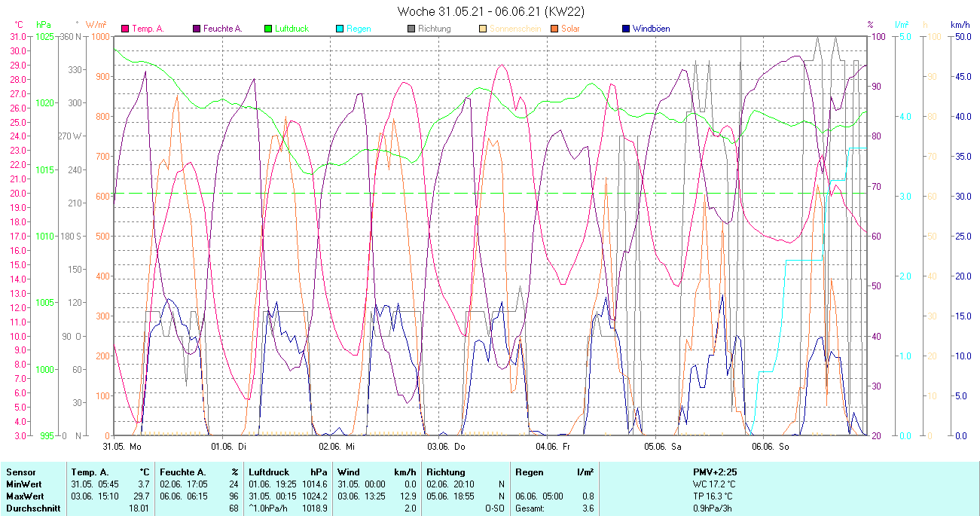Click the maximum wind time '03.06. 13:25'

coord(362,496)
